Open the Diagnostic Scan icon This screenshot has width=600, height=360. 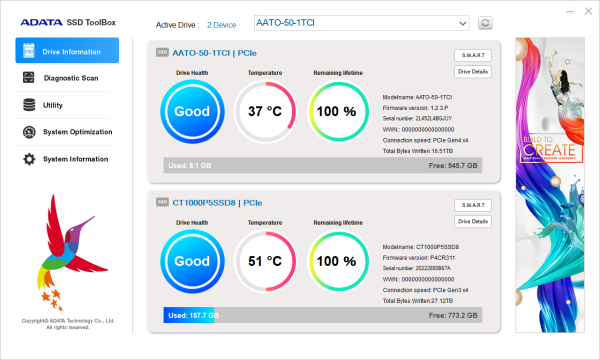[29, 77]
